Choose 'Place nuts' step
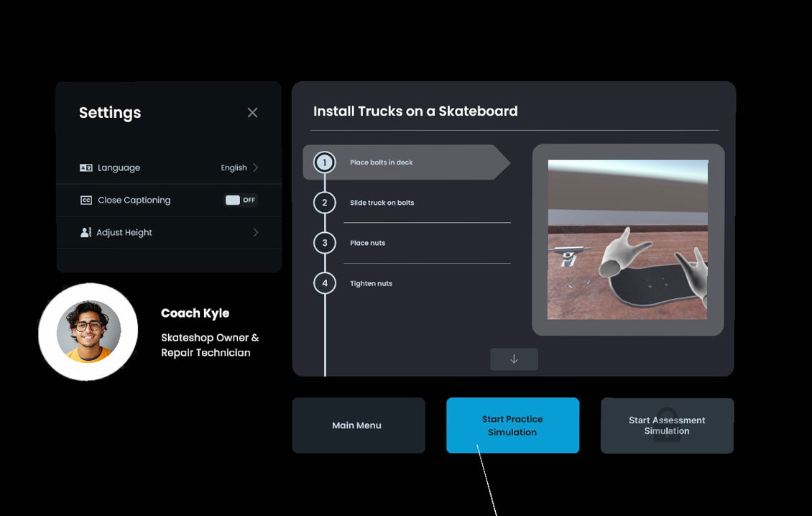 coord(367,243)
